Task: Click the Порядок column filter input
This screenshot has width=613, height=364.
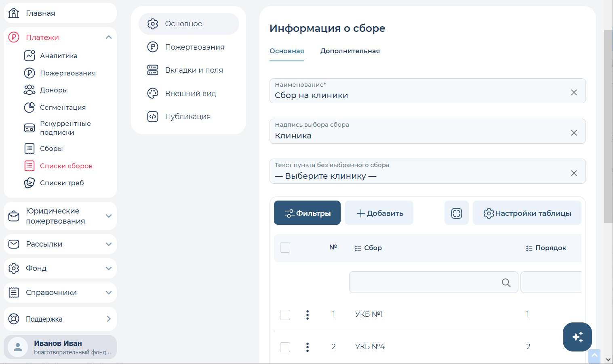Action: tap(551, 282)
